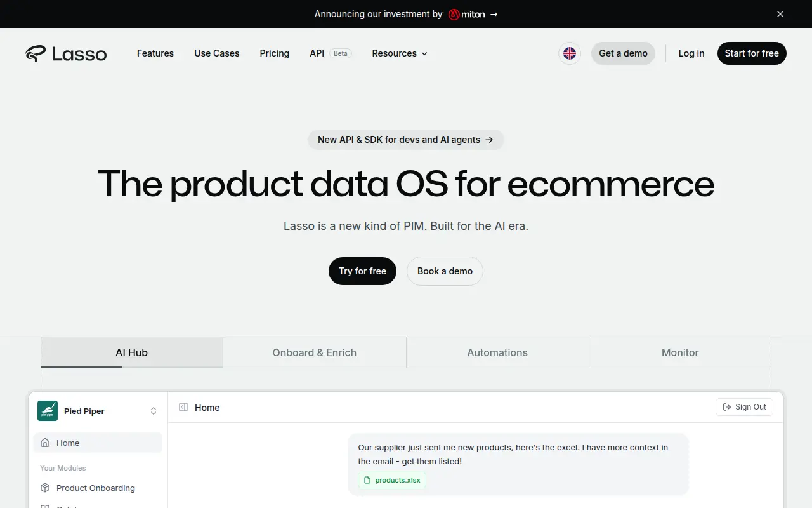This screenshot has width=812, height=508.
Task: Switch to the Monitor tab
Action: point(680,352)
